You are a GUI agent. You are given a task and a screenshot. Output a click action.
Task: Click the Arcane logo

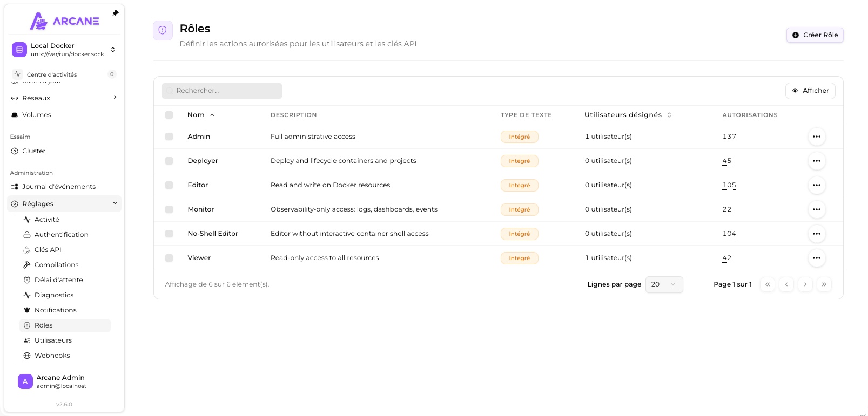[x=64, y=21]
